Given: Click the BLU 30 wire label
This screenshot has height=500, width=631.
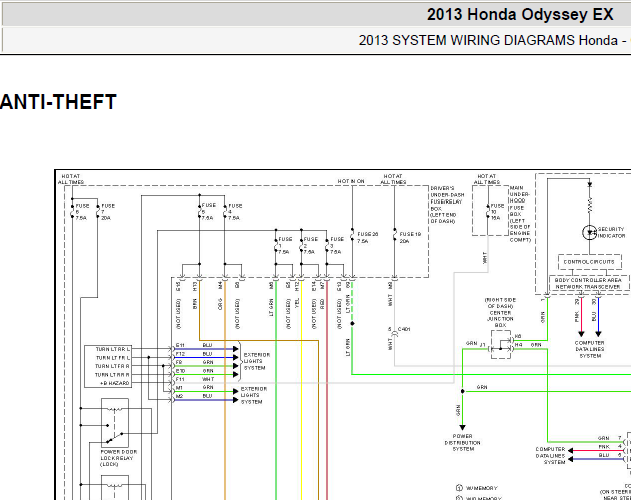Looking at the screenshot, I should (594, 310).
